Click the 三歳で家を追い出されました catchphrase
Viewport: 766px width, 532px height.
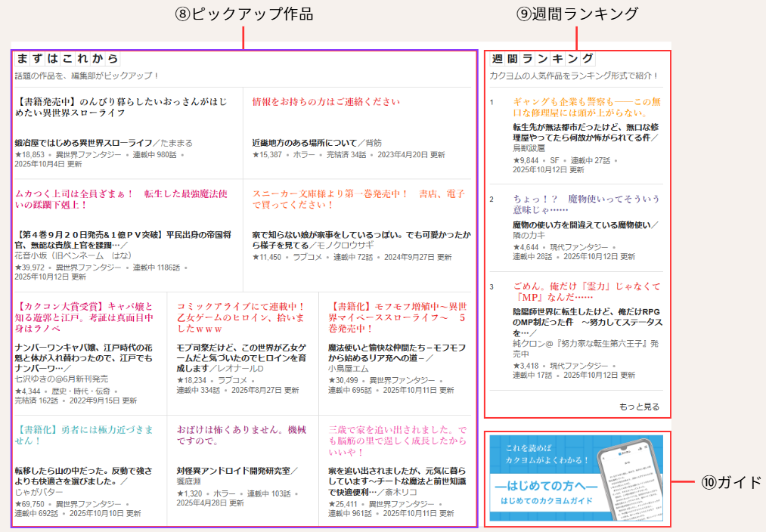click(x=397, y=441)
